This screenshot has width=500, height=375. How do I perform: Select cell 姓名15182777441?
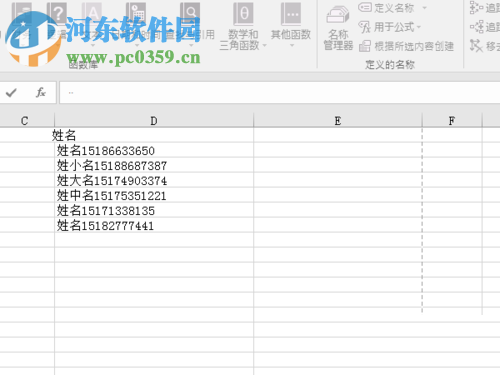tap(154, 225)
